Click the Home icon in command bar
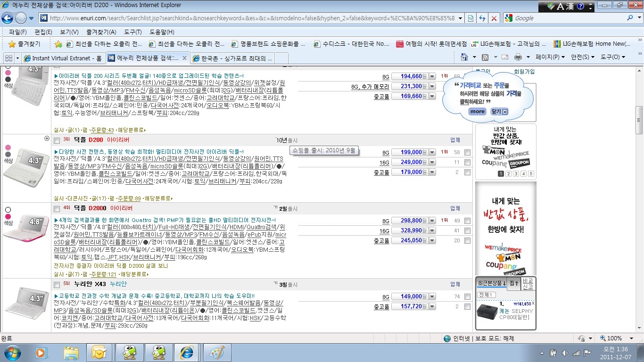Screen dimensions: 644x362 click(x=465, y=57)
